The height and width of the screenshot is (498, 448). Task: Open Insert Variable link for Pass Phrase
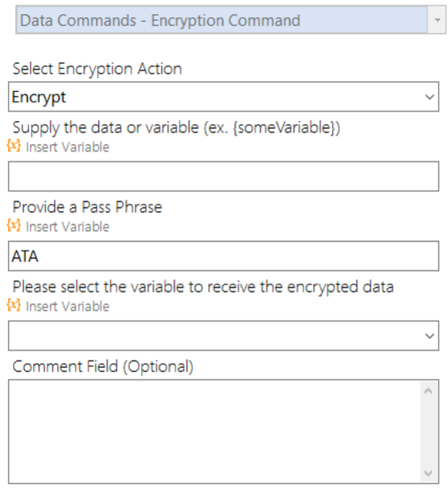(68, 227)
